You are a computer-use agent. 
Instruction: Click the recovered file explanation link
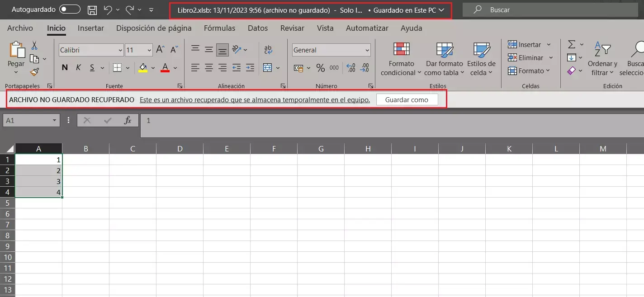click(255, 99)
